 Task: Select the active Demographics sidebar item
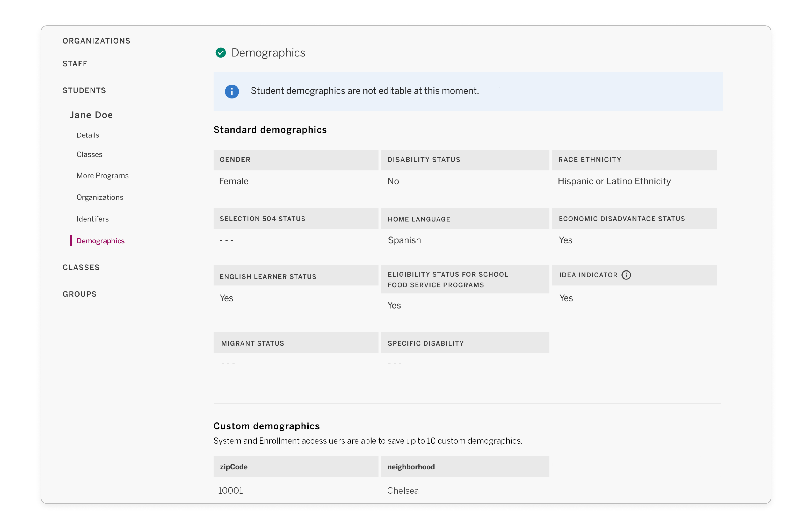[x=100, y=241]
